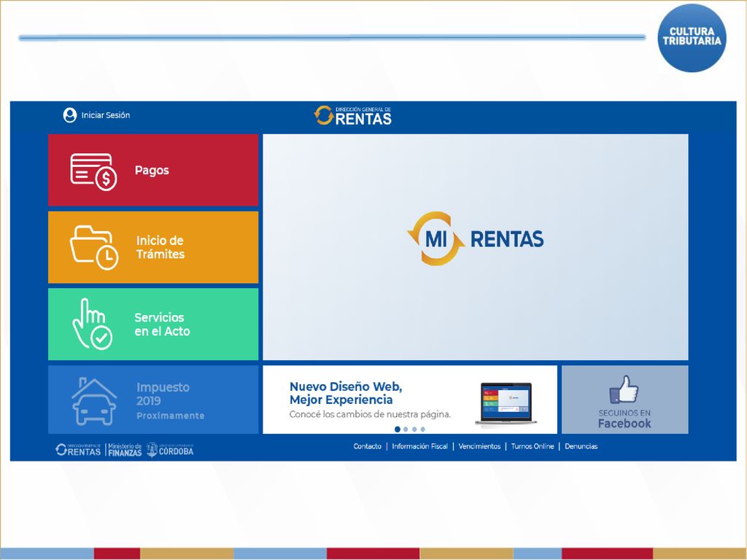Select Impuesto 2019 Proximamente text
This screenshot has height=560, width=747.
coord(170,401)
